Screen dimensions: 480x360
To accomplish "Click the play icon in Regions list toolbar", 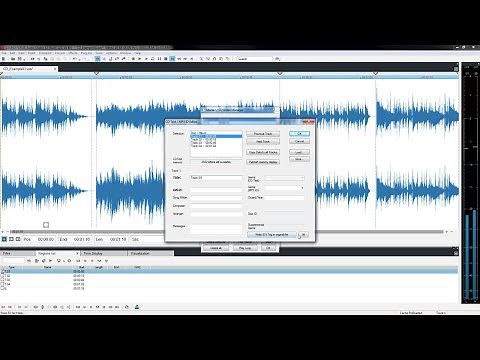I will [x=50, y=261].
